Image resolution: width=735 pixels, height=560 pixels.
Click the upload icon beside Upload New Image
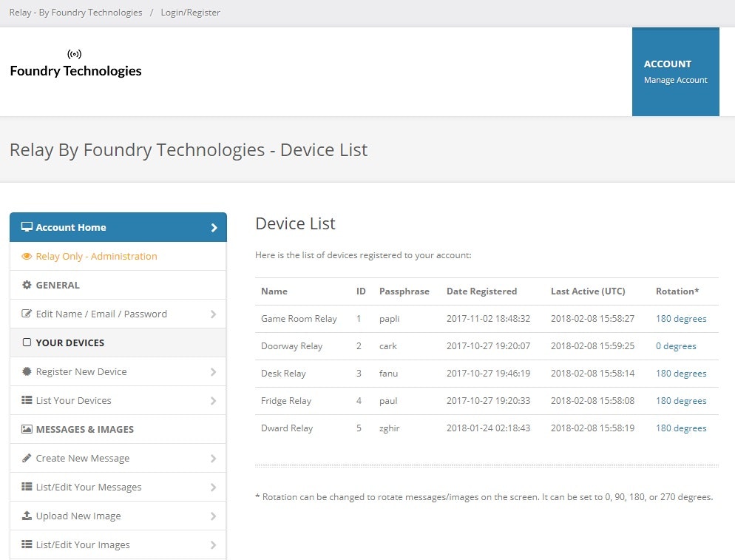click(x=27, y=516)
